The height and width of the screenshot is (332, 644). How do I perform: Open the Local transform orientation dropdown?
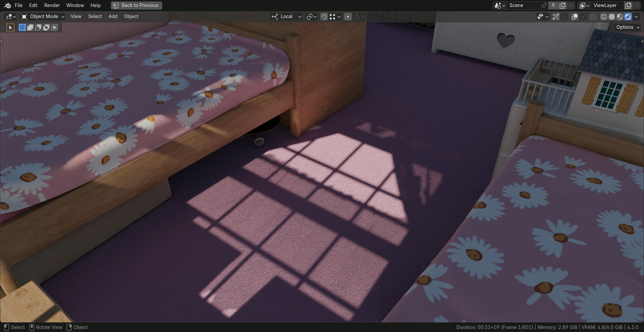tap(286, 16)
